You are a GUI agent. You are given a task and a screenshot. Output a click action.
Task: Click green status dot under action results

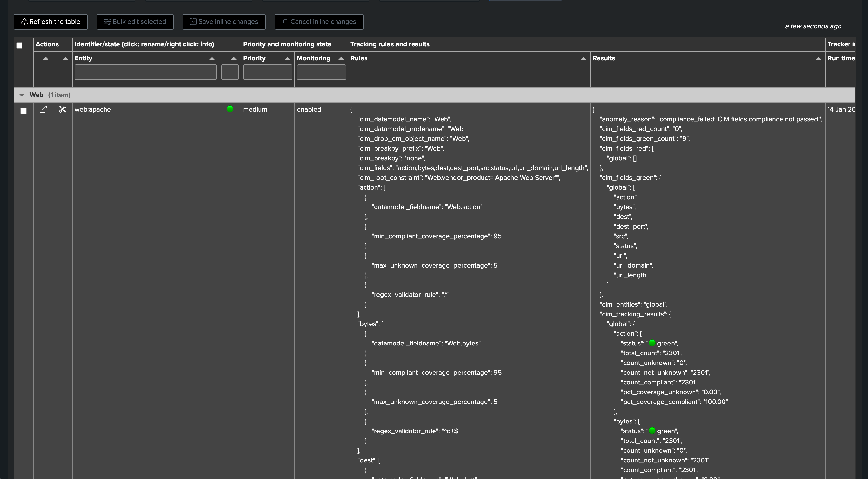pyautogui.click(x=652, y=343)
